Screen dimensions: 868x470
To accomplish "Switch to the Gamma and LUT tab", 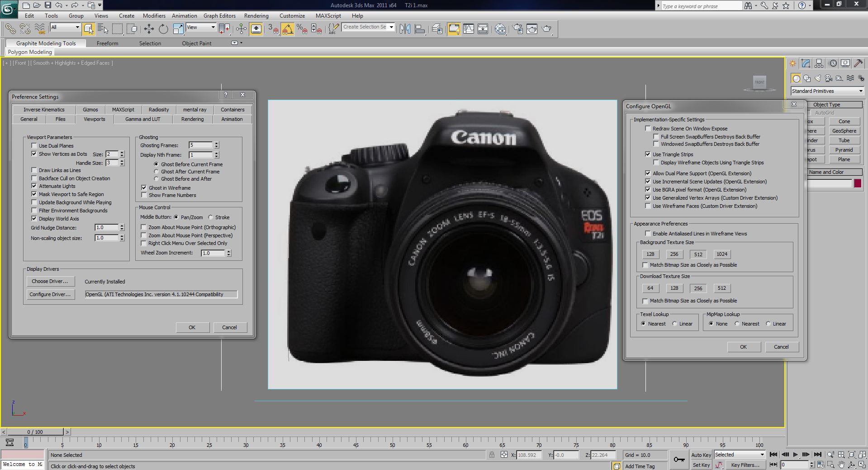I will (142, 119).
